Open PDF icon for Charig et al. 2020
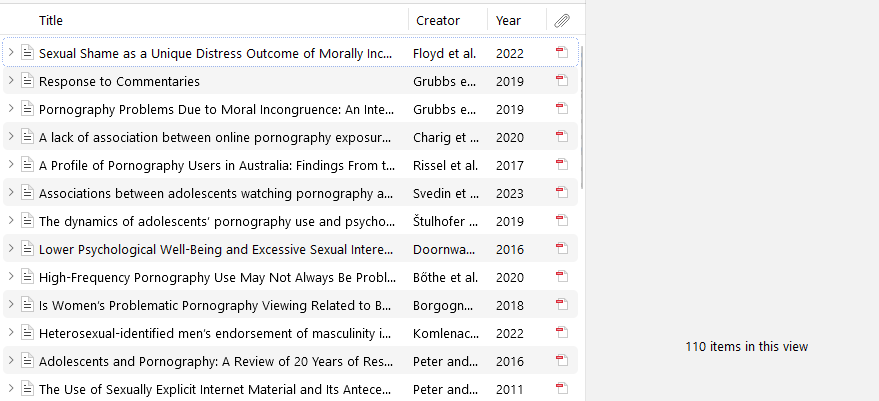This screenshot has width=879, height=401. pos(562,136)
